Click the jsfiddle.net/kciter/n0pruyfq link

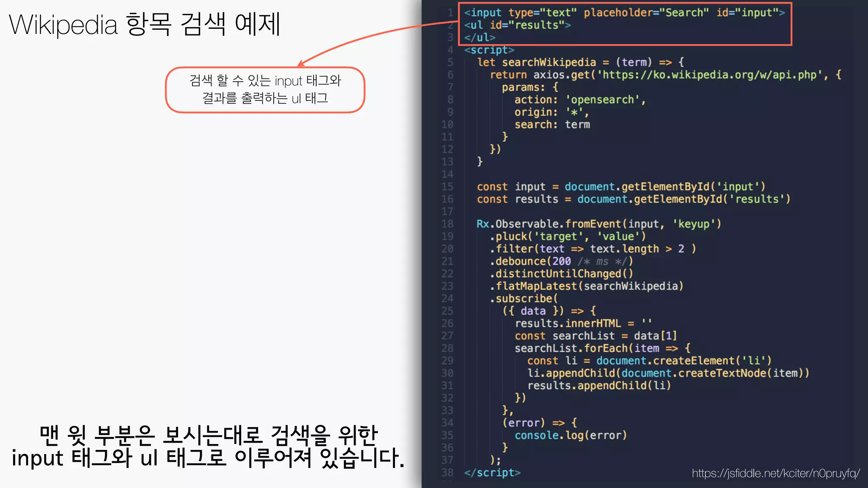click(x=776, y=473)
